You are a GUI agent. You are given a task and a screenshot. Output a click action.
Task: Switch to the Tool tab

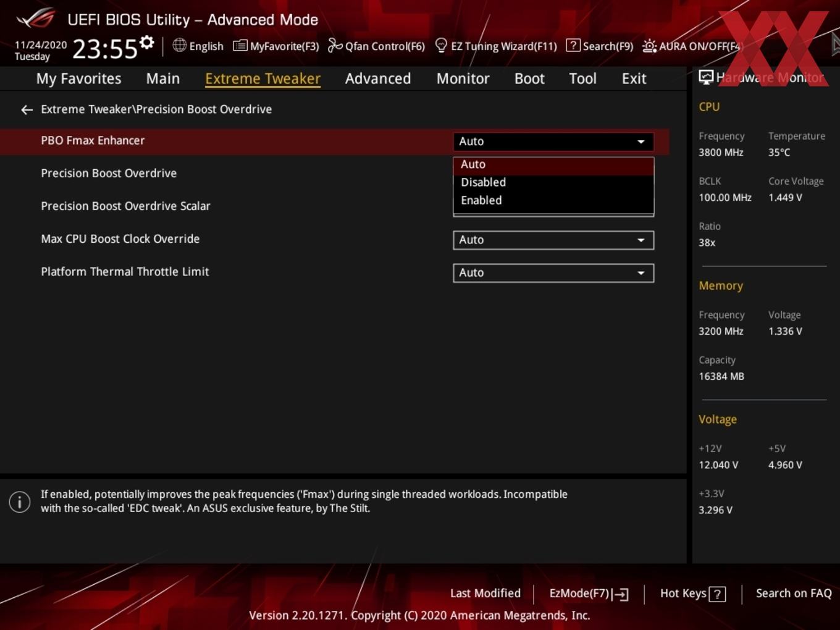(582, 78)
